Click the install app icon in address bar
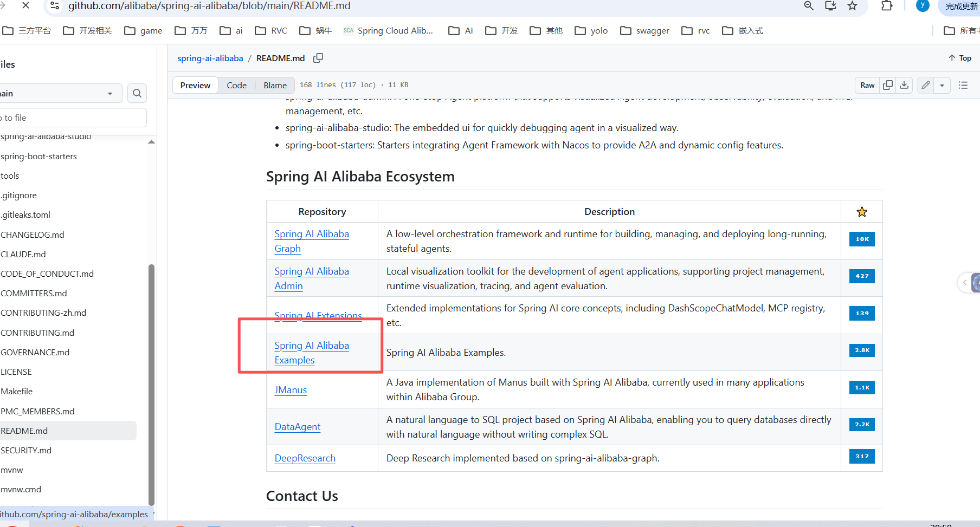This screenshot has width=980, height=527. (830, 5)
